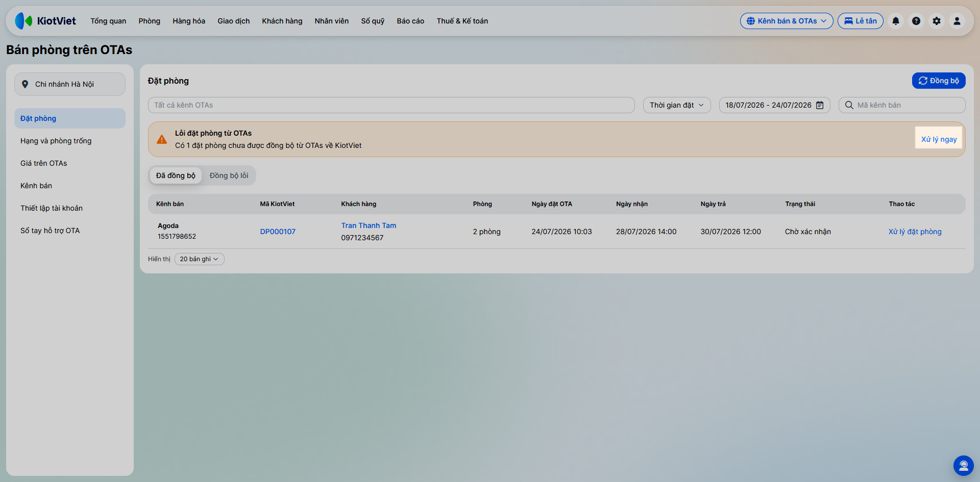Click the Ngày nhận column header

click(632, 204)
